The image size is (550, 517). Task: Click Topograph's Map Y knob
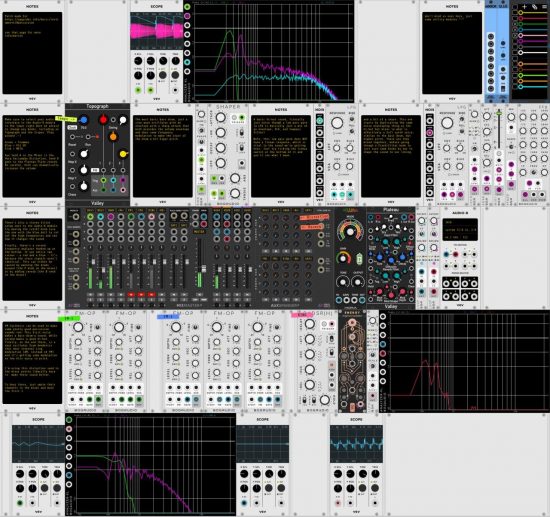click(x=84, y=170)
